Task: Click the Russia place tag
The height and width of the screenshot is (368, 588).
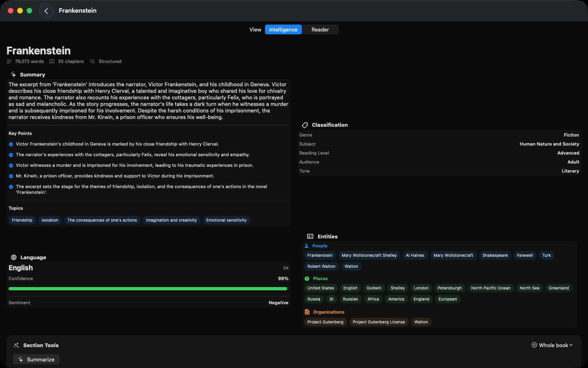Action: tap(314, 299)
